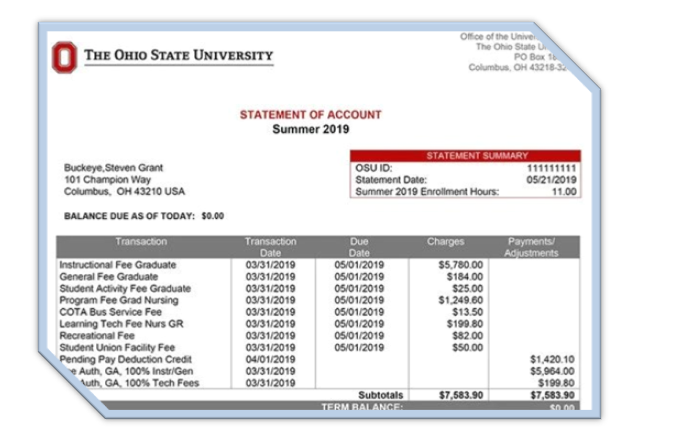Click the 'Columbus, OH 43218' office address line
The image size is (677, 440).
pyautogui.click(x=518, y=68)
